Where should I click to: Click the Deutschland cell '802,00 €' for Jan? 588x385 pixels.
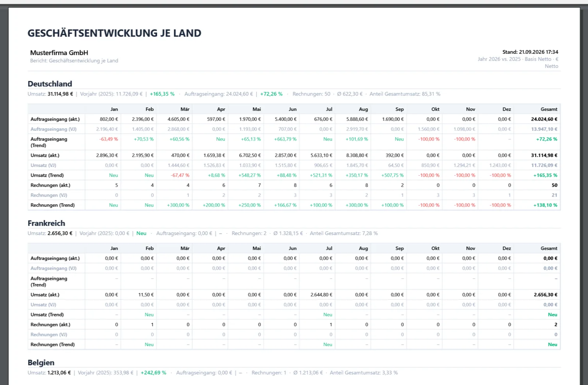(109, 119)
